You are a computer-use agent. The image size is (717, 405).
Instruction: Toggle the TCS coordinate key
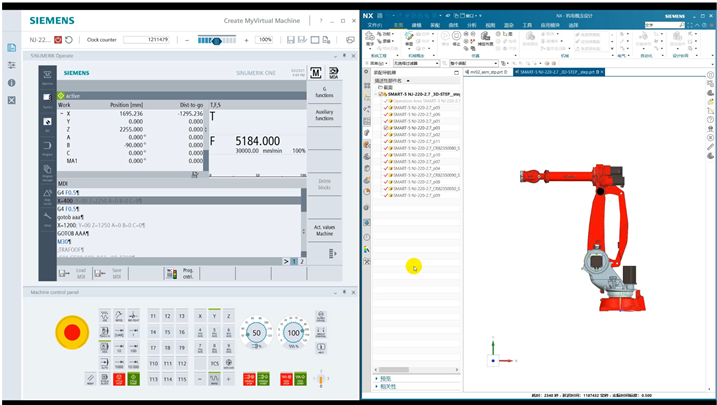(214, 363)
